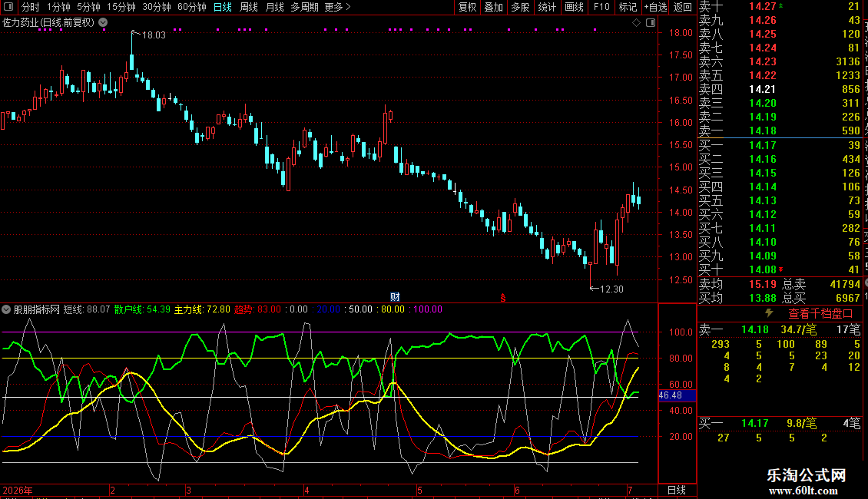Click the diamond icon in chart header

[636, 23]
